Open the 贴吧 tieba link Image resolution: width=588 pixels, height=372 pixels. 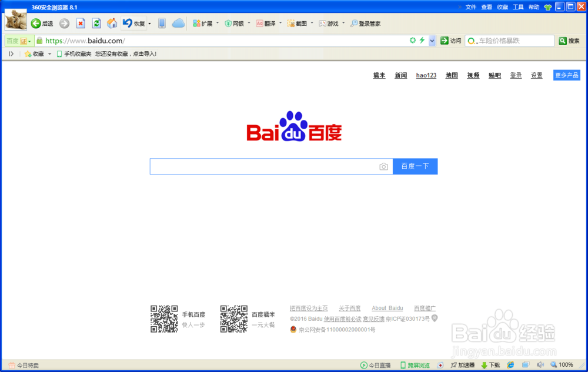[495, 75]
